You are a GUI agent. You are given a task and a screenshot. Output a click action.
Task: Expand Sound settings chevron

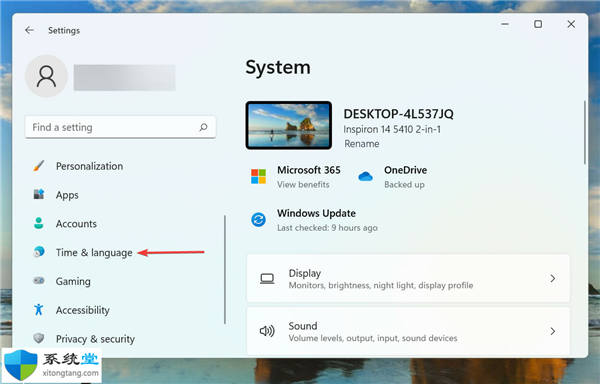(x=553, y=331)
